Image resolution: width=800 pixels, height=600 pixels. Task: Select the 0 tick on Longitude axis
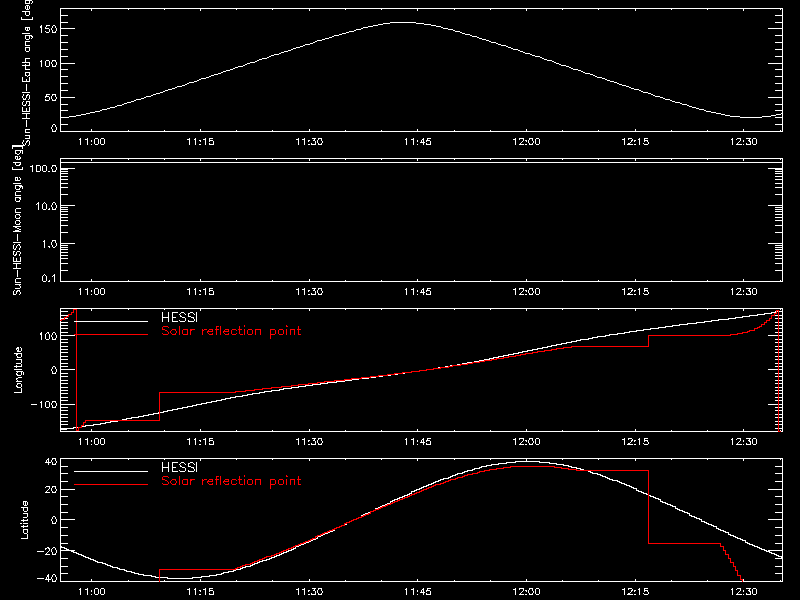(x=54, y=370)
